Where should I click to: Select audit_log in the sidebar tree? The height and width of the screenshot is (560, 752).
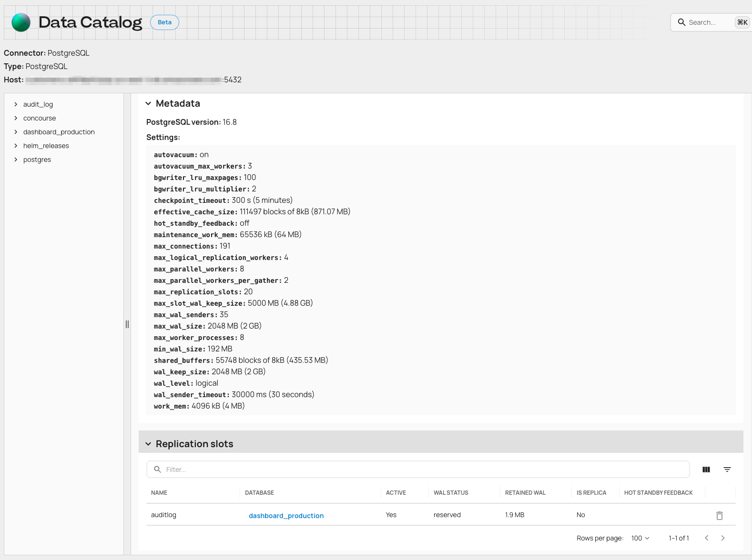38,104
